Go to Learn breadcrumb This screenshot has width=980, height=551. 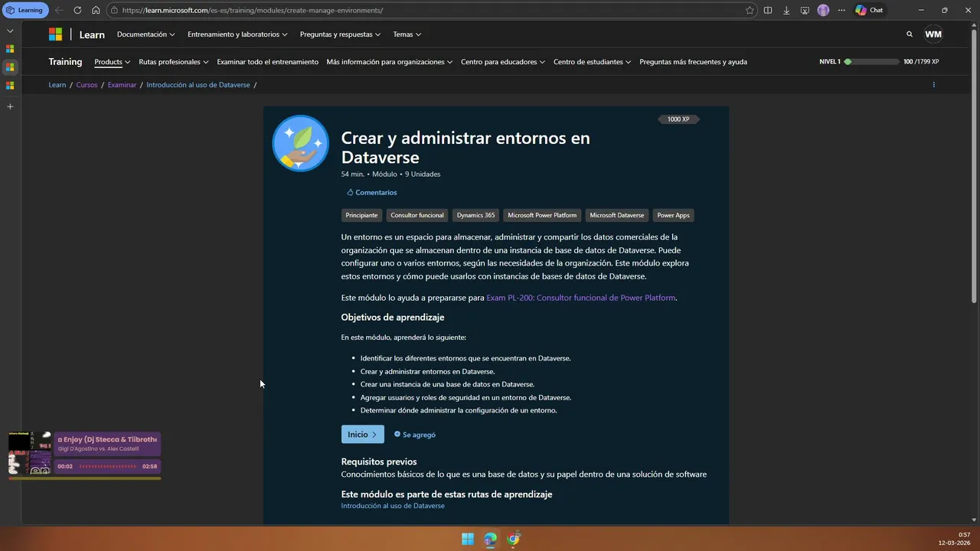57,85
